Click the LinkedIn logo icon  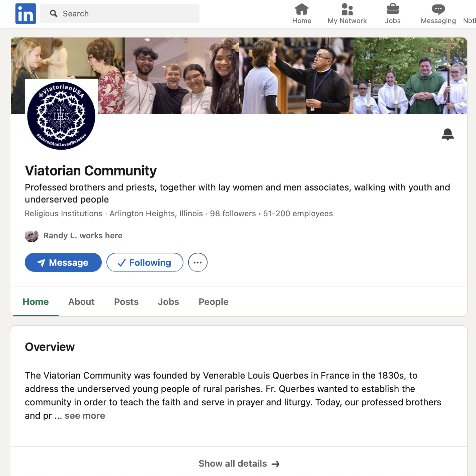click(x=25, y=14)
